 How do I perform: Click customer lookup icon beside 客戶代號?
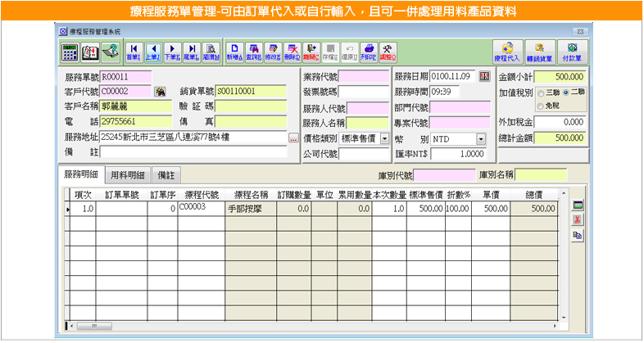(160, 91)
